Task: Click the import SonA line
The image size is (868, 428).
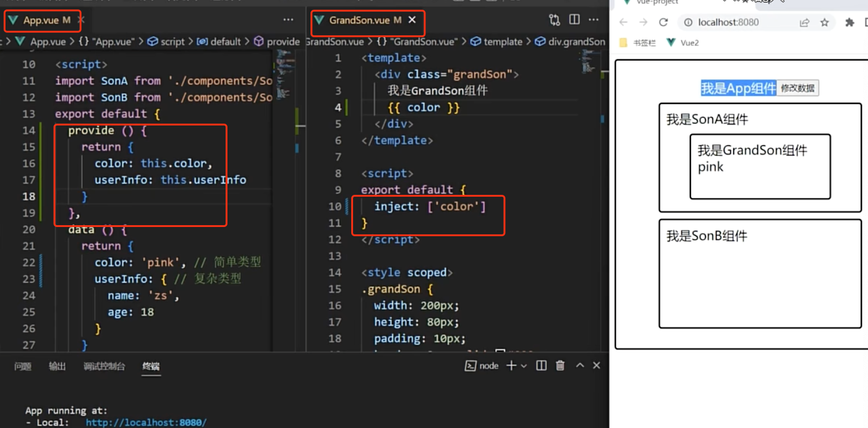Action: (163, 81)
